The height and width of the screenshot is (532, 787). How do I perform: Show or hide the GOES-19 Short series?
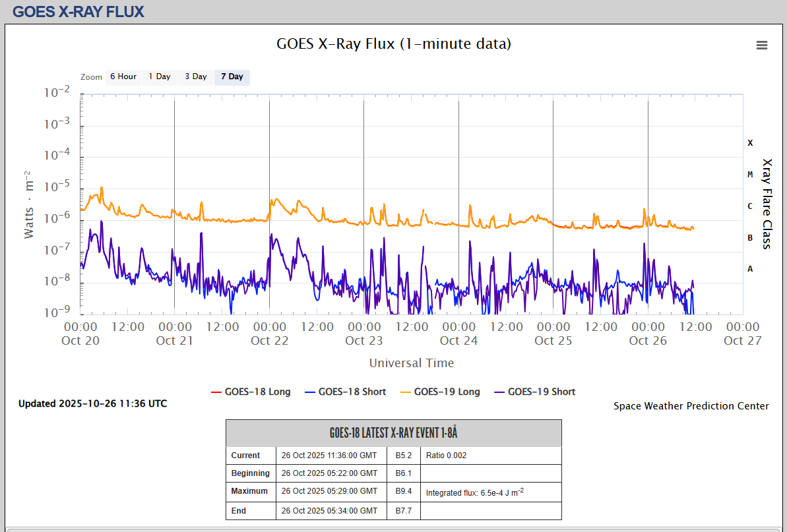coord(541,392)
